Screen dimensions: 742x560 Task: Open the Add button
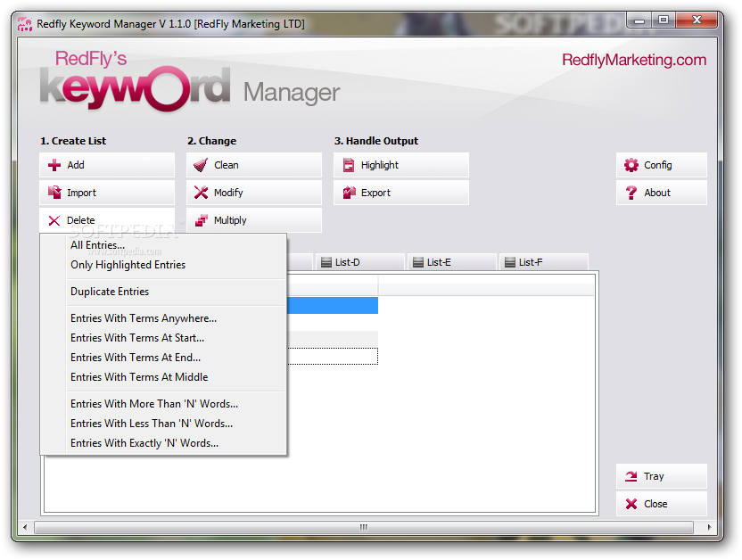pos(107,165)
